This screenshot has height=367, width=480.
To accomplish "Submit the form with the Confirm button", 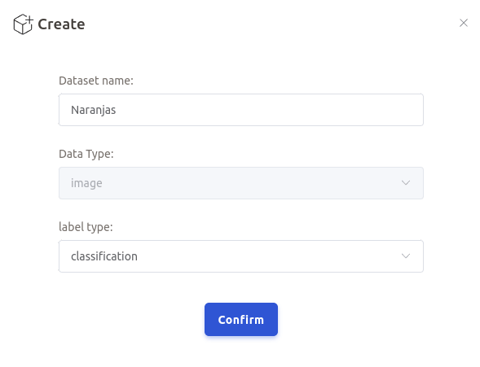I will point(241,319).
